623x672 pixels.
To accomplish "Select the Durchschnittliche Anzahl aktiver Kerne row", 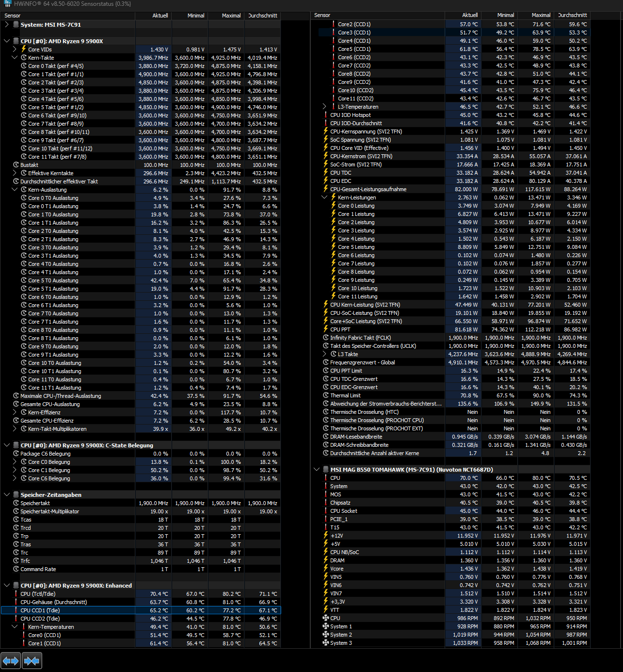I will click(x=451, y=453).
